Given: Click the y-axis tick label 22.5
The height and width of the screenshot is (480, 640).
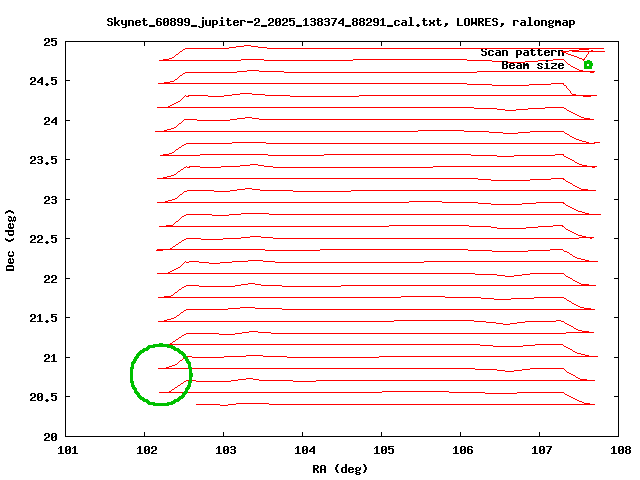Looking at the screenshot, I should (x=44, y=239).
